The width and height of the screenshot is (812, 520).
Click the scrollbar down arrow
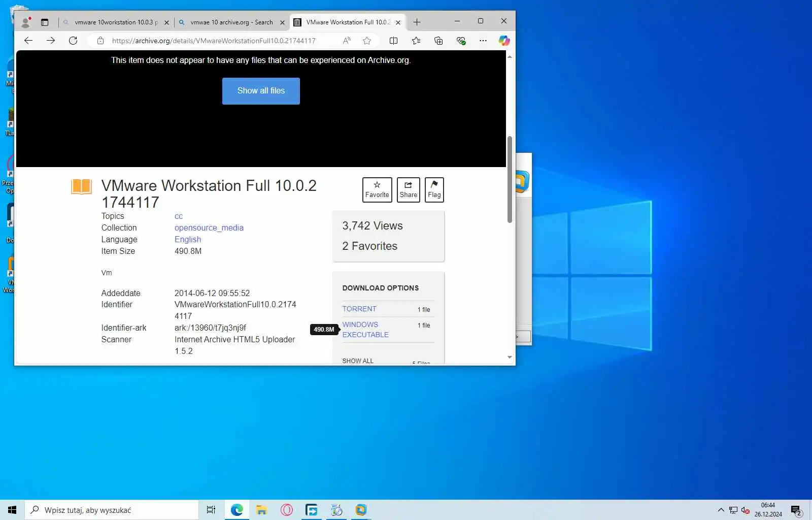pyautogui.click(x=510, y=357)
